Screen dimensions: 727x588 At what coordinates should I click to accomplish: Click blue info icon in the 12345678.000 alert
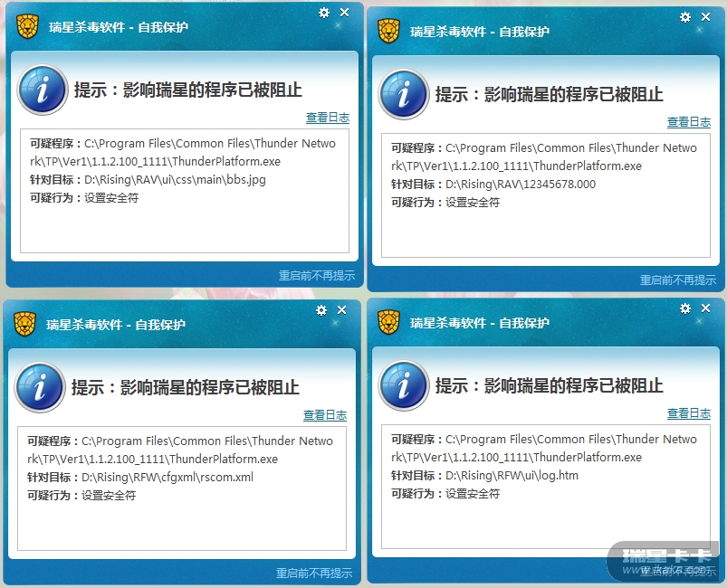point(404,94)
